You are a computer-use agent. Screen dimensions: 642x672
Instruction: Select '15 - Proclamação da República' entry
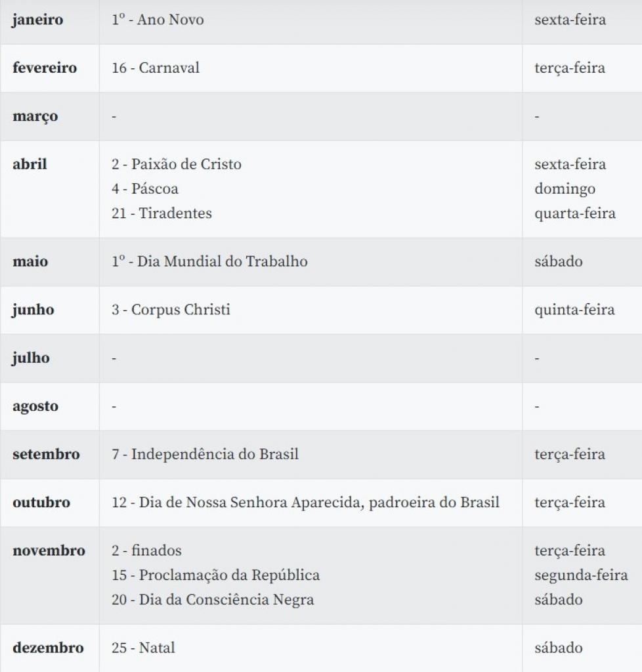(215, 576)
